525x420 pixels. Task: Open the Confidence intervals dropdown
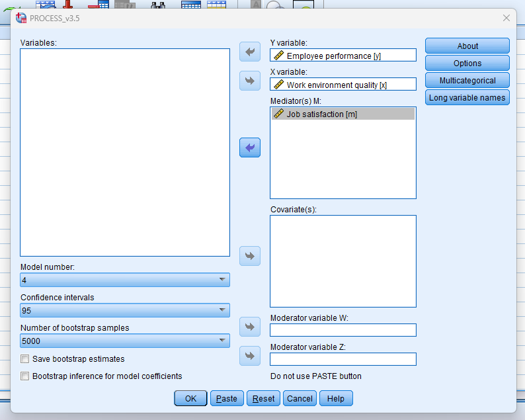pyautogui.click(x=125, y=310)
